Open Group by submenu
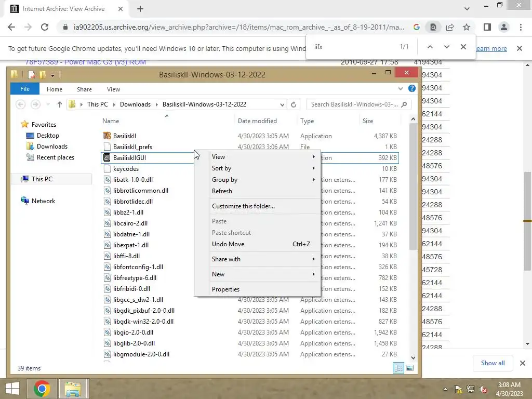This screenshot has width=532, height=399. (257, 180)
